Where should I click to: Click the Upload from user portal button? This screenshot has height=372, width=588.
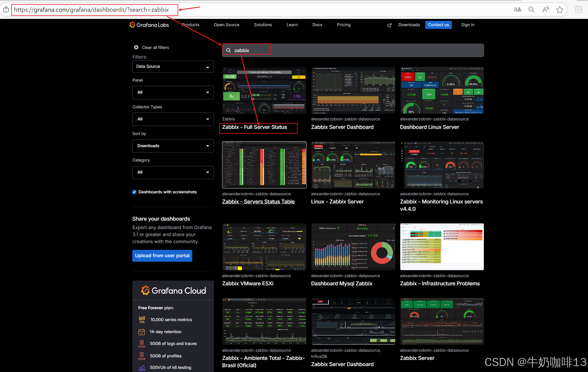tap(162, 256)
